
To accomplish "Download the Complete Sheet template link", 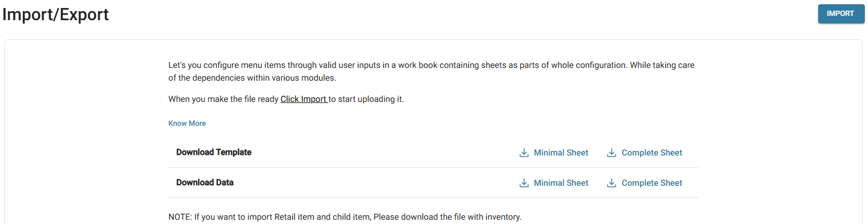I will [x=652, y=153].
